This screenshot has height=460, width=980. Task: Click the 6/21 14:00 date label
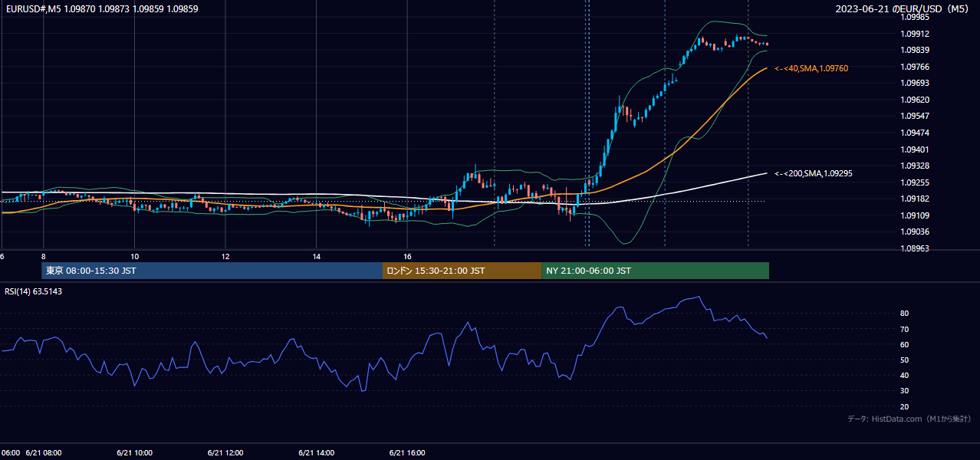317,452
